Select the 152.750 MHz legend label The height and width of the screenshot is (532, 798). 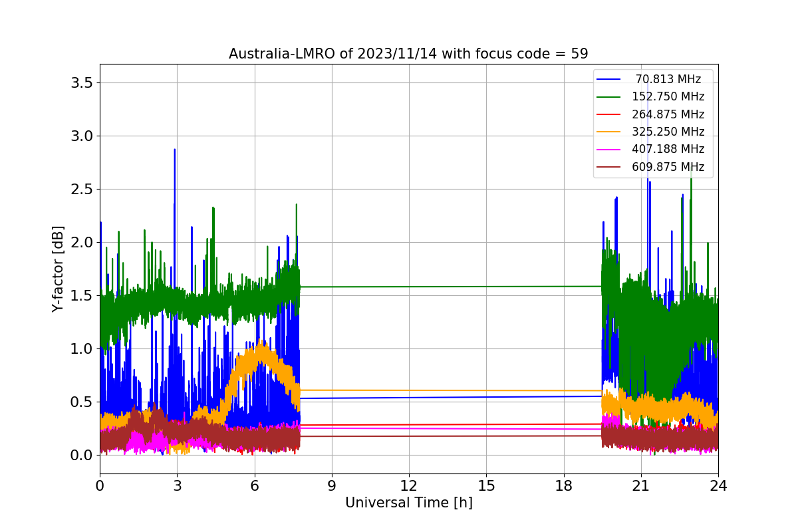[x=668, y=96]
